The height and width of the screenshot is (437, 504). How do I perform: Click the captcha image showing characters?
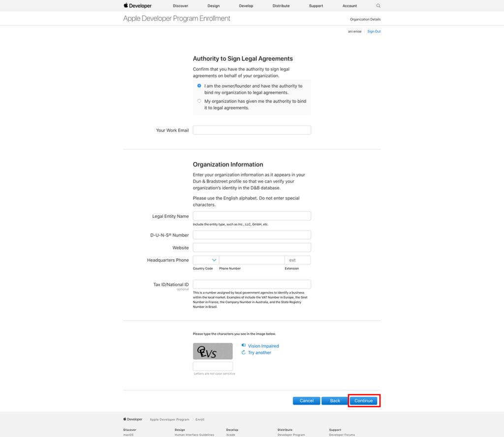pos(213,350)
